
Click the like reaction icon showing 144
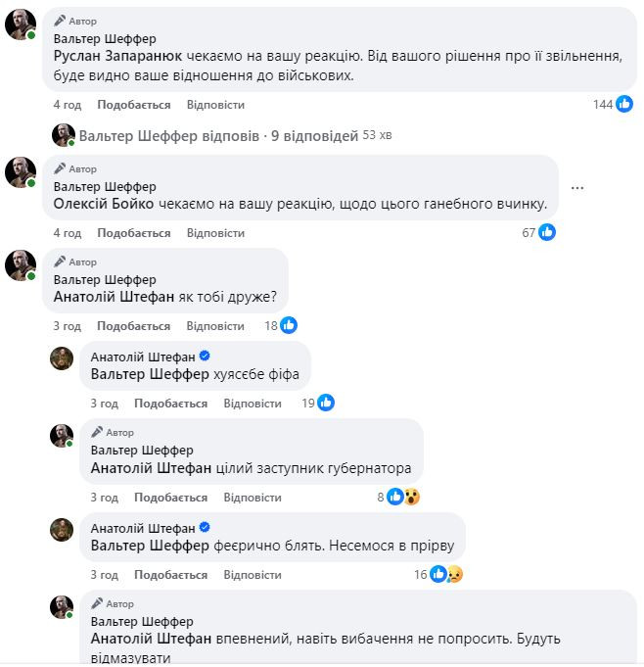[624, 105]
